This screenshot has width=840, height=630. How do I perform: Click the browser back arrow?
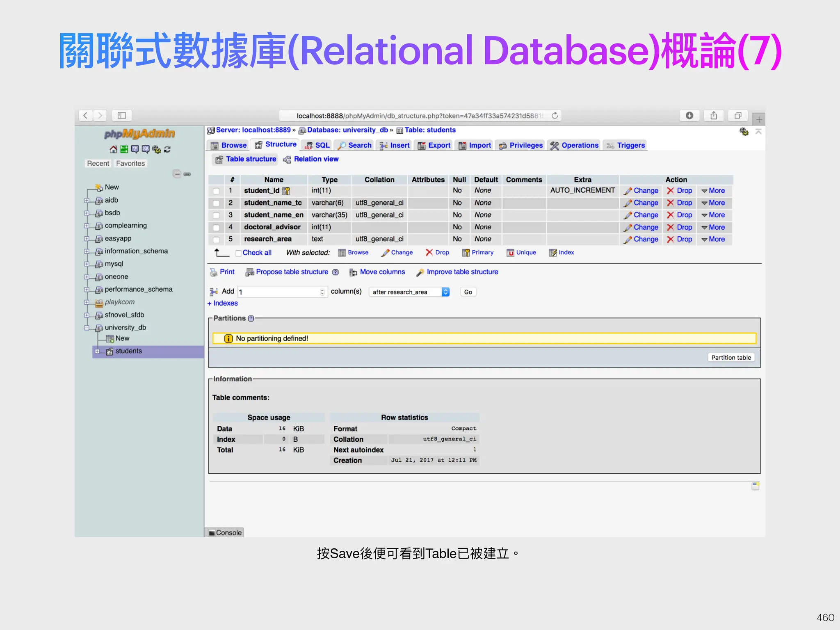(x=85, y=115)
